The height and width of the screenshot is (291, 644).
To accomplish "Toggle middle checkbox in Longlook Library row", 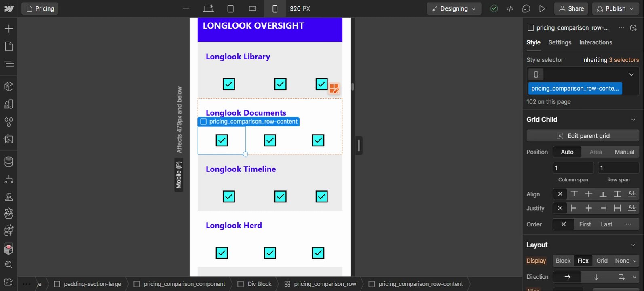I will [280, 84].
